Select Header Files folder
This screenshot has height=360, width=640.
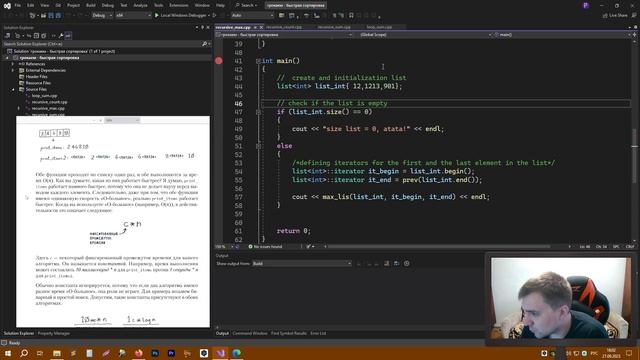[36, 77]
